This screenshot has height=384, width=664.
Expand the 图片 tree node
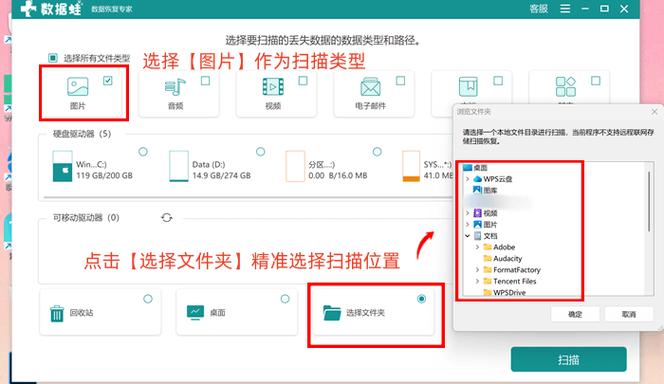click(468, 224)
